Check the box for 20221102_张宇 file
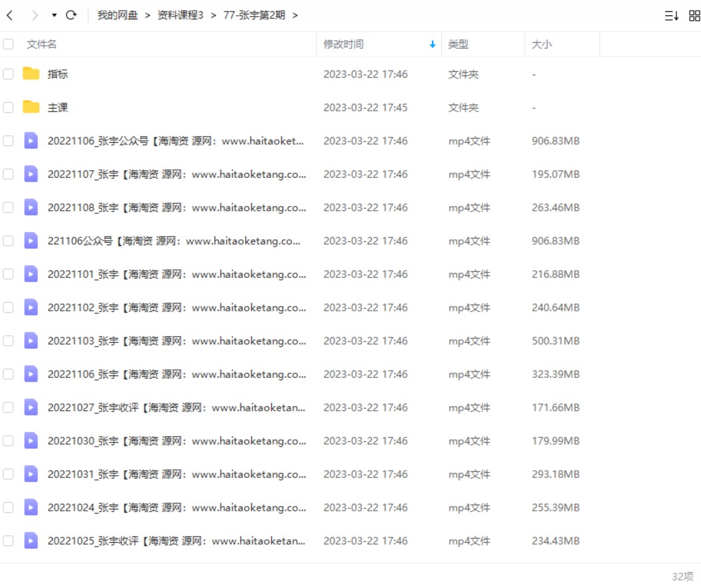 click(x=8, y=307)
